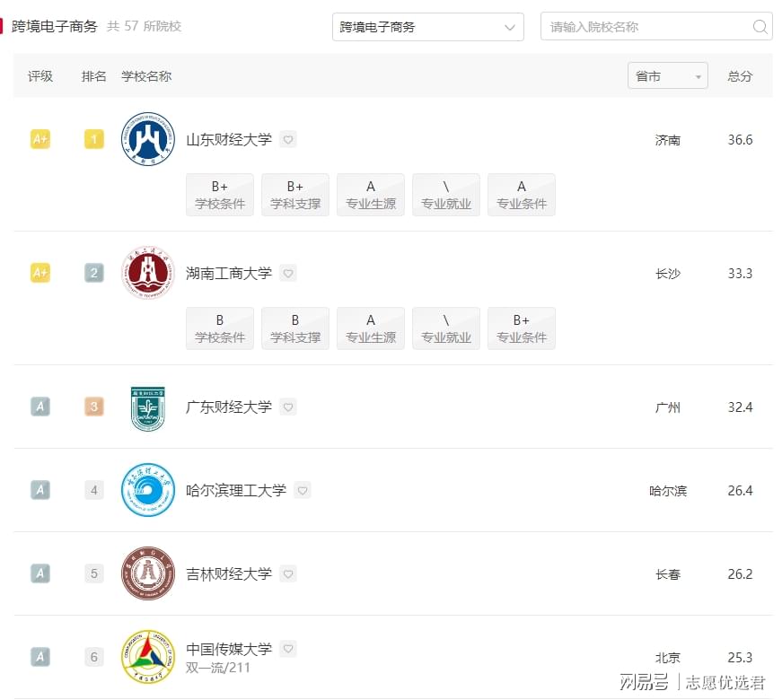Click rank 6 badge

coord(94,657)
